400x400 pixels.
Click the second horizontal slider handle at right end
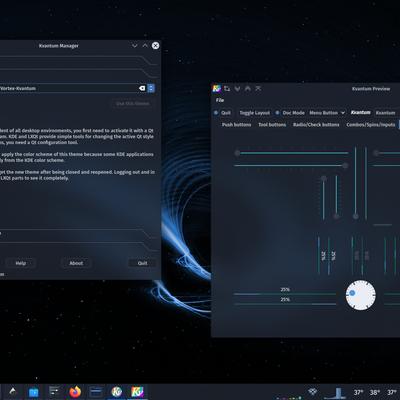tap(345, 165)
